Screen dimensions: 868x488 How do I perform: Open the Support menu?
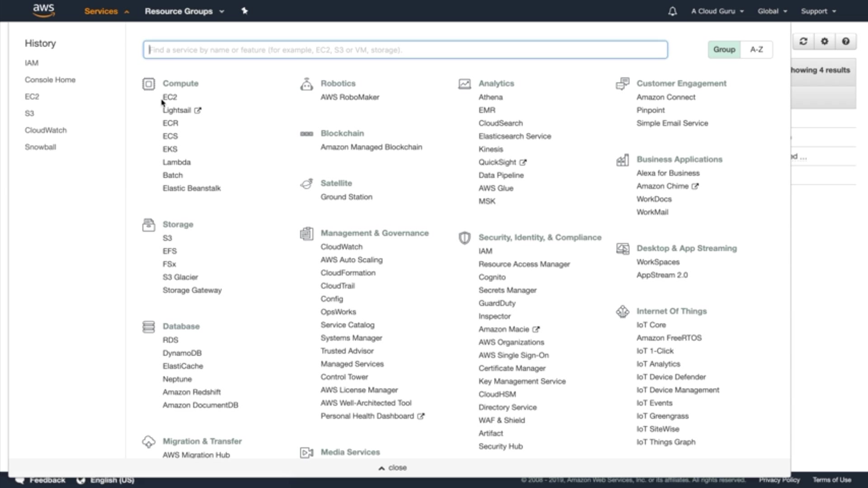click(x=818, y=11)
